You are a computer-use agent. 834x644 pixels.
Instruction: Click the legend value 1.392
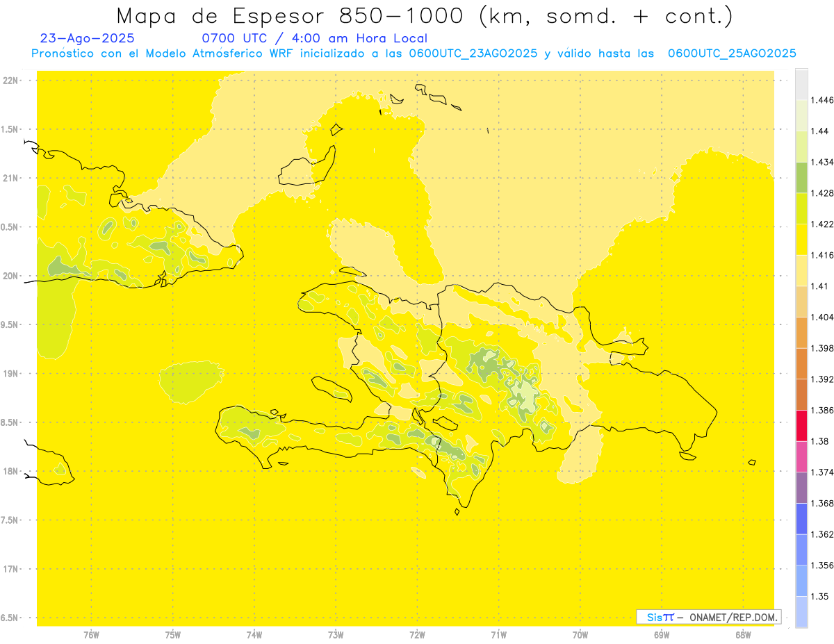click(x=821, y=379)
